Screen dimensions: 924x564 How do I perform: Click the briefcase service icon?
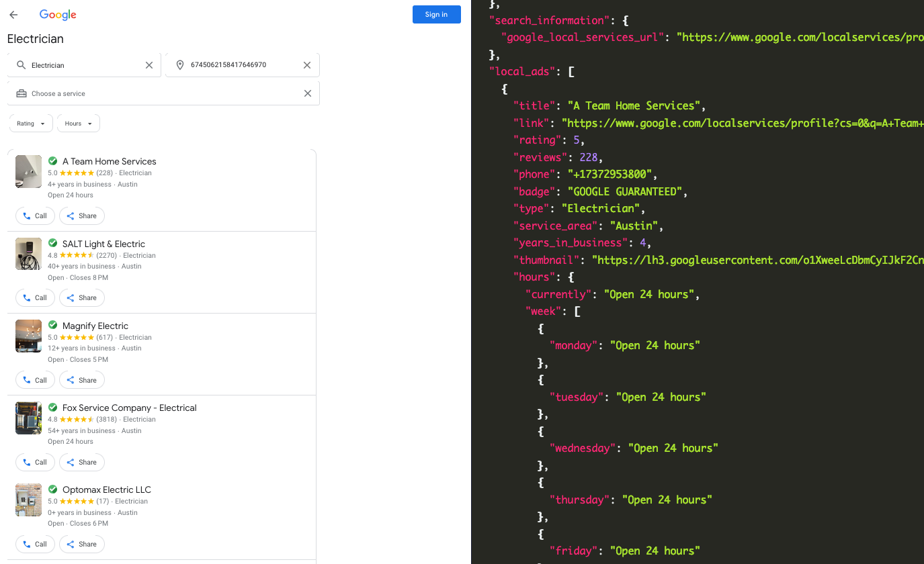pyautogui.click(x=22, y=93)
